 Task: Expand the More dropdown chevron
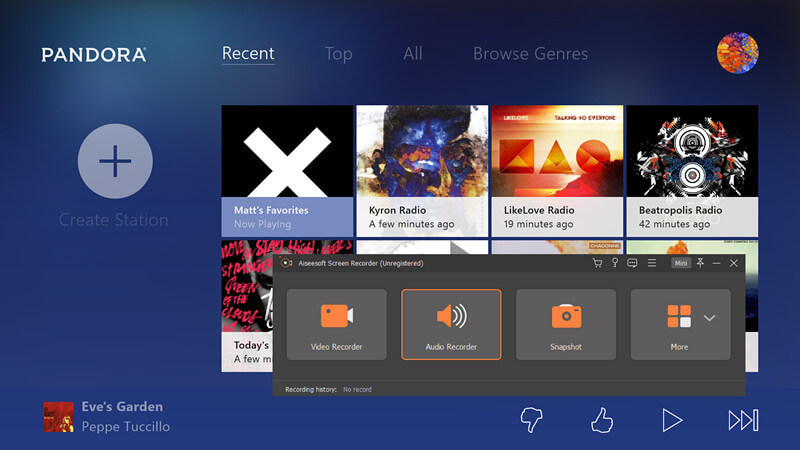(x=709, y=318)
